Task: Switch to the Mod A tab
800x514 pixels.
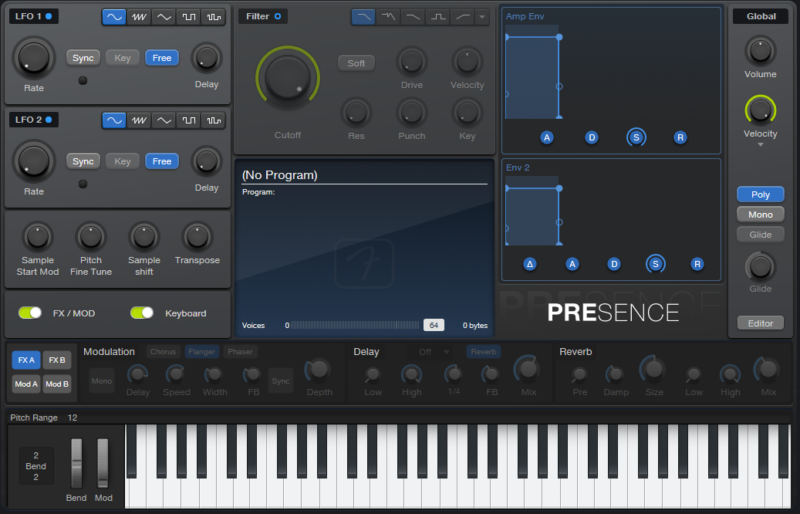Action: click(x=26, y=383)
